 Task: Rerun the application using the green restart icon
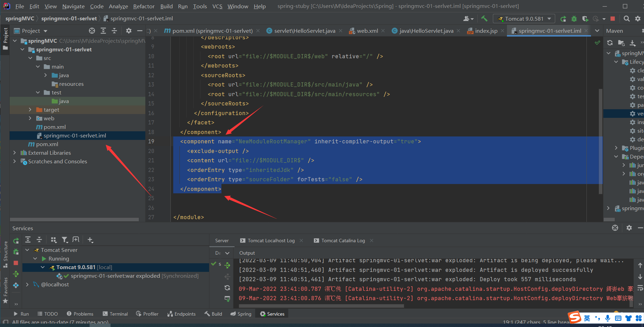pos(563,19)
